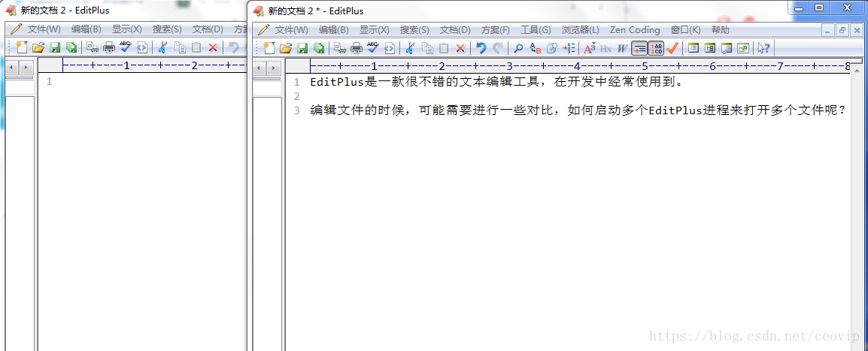Show the directory window list icon
This screenshot has width=868, height=351.
693,48
